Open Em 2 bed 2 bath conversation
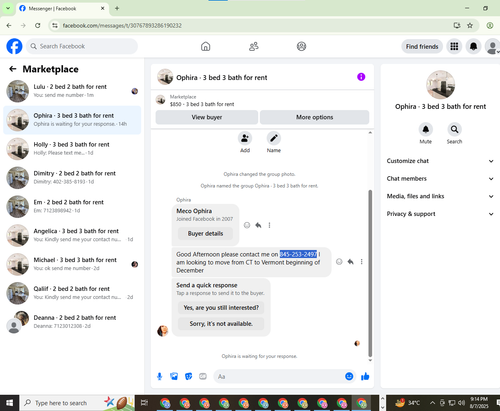This screenshot has height=411, width=500. click(72, 206)
